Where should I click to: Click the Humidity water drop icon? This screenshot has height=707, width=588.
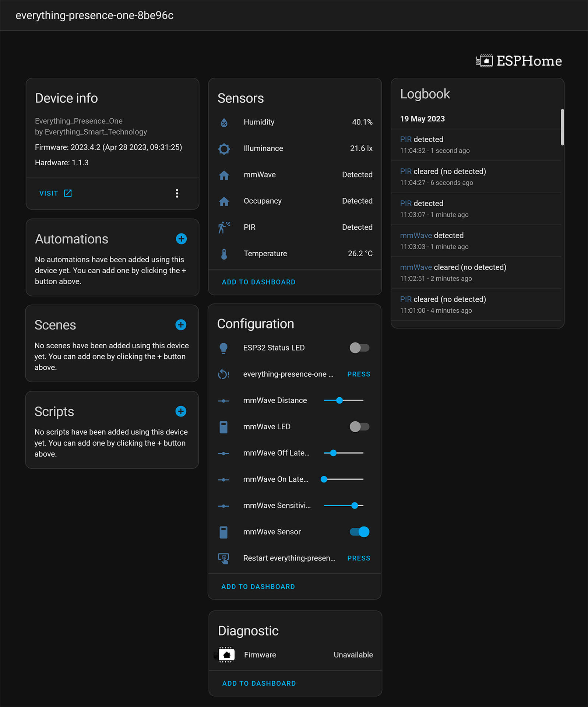pyautogui.click(x=224, y=122)
